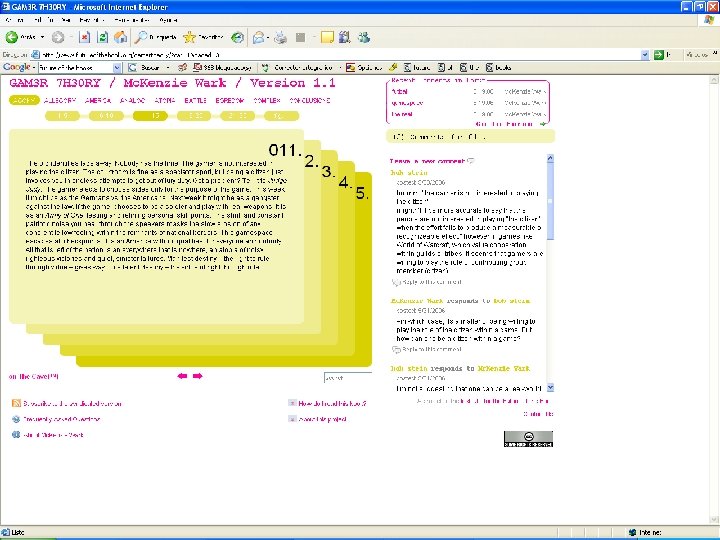Image resolution: width=720 pixels, height=540 pixels.
Task: Click the popup blocker '999 bloqueado(s)' button
Action: (x=222, y=68)
